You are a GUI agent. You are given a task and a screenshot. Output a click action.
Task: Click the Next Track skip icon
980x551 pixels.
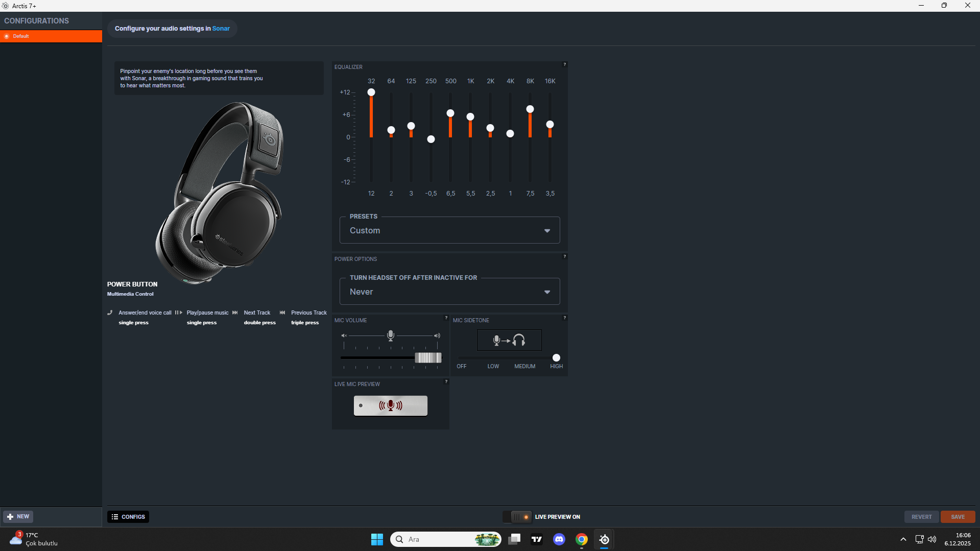[235, 313]
